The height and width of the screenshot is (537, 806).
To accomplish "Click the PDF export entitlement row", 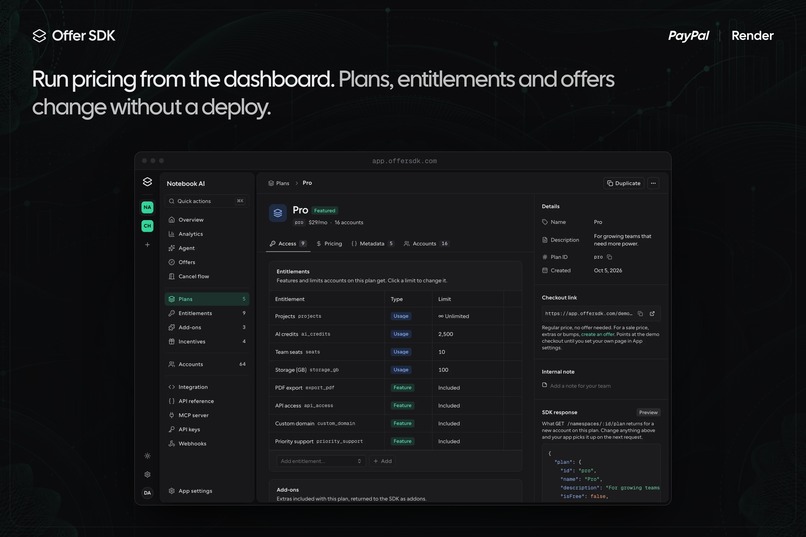I will 395,387.
